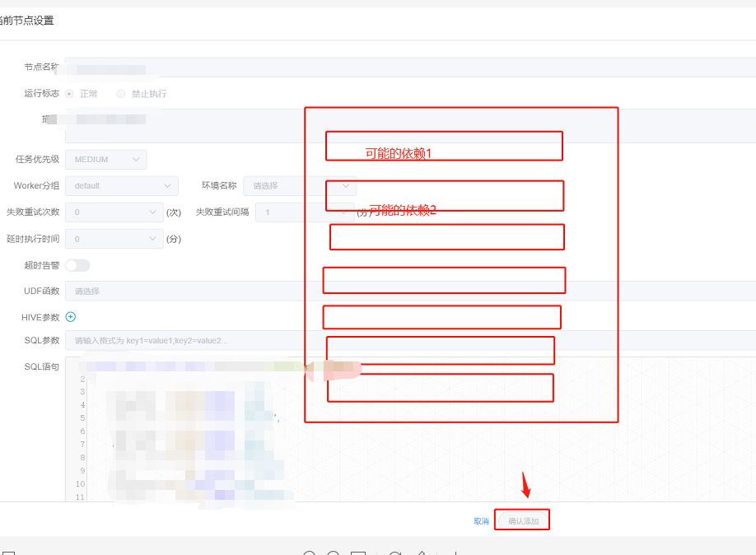Open the 延时执行时间 dropdown
The image size is (756, 555).
114,239
